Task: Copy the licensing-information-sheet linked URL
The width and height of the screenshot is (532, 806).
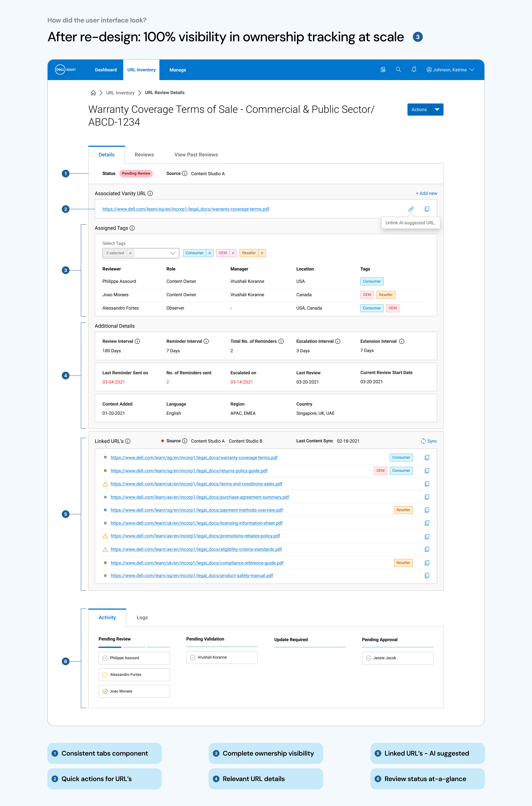Action: 427,523
